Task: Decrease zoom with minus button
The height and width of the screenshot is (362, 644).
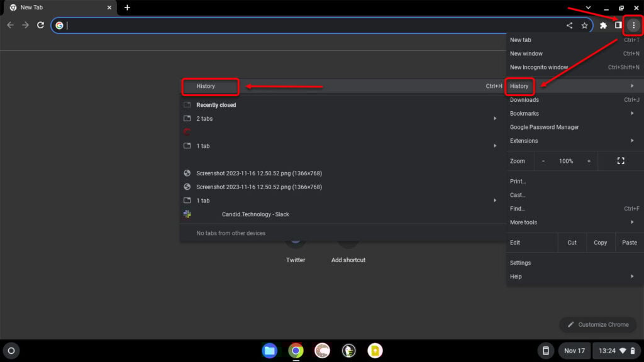Action: 543,161
